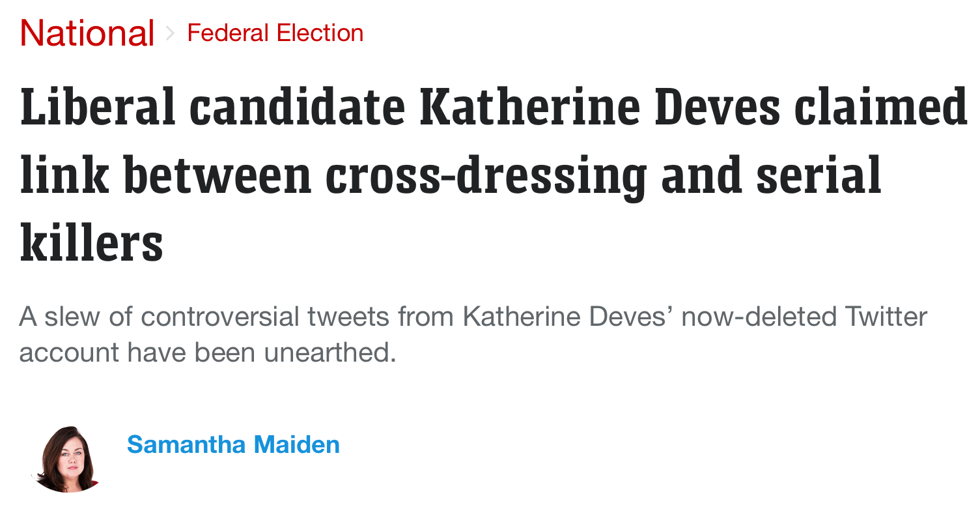
Task: Click the word "between" in headline
Action: [217, 175]
